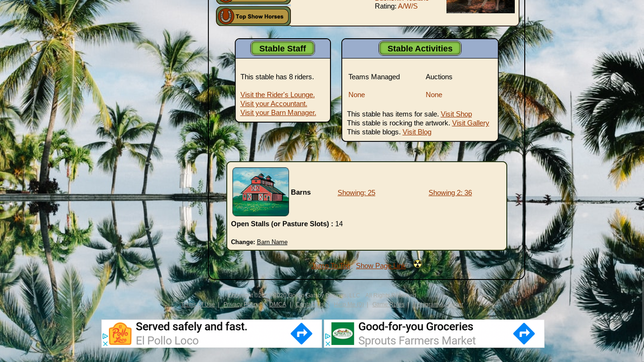Click 'This stable has 8 riders.' text
The width and height of the screenshot is (644, 362).
277,77
